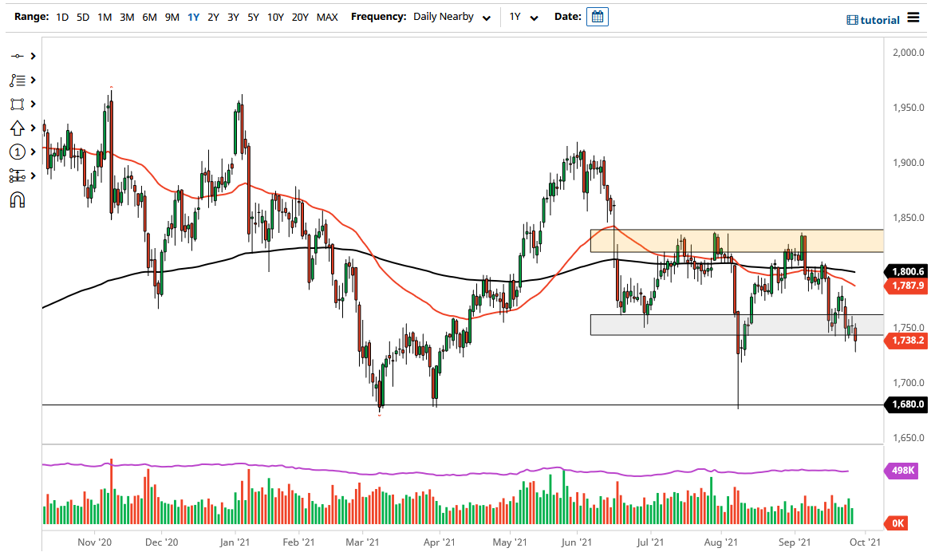Screen dimensions: 931x560
Task: Set range to 1D
Action: 62,18
